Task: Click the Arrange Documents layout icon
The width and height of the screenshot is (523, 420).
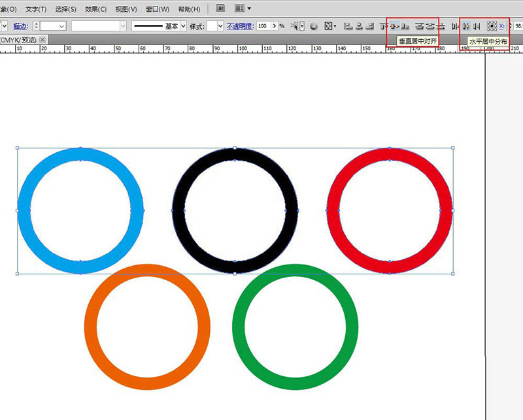Action: tap(239, 8)
